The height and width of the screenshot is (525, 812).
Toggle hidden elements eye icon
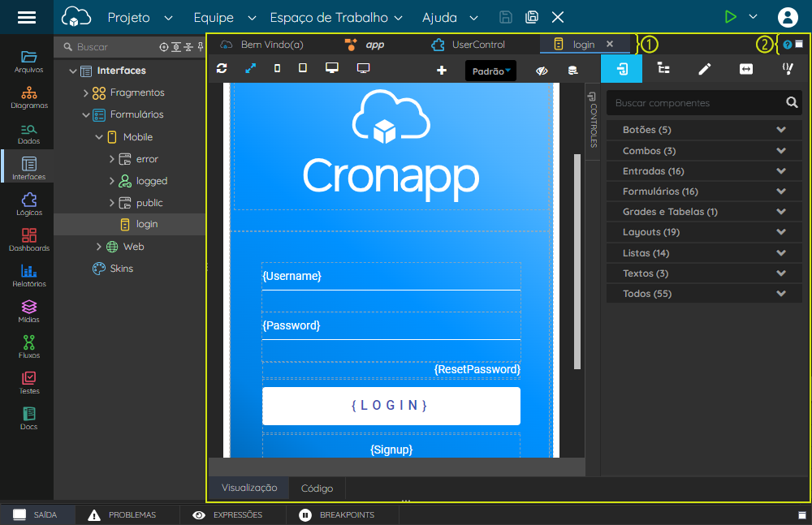[x=542, y=71]
